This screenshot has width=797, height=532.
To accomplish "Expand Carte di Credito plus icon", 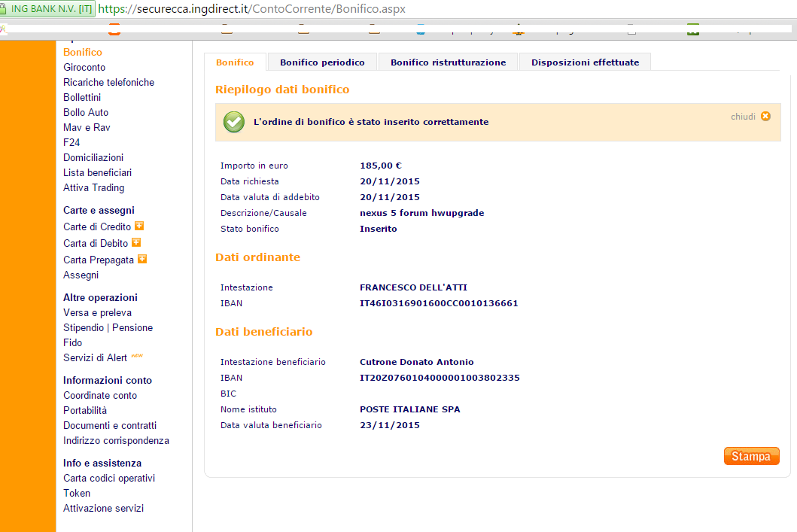I will coord(139,226).
